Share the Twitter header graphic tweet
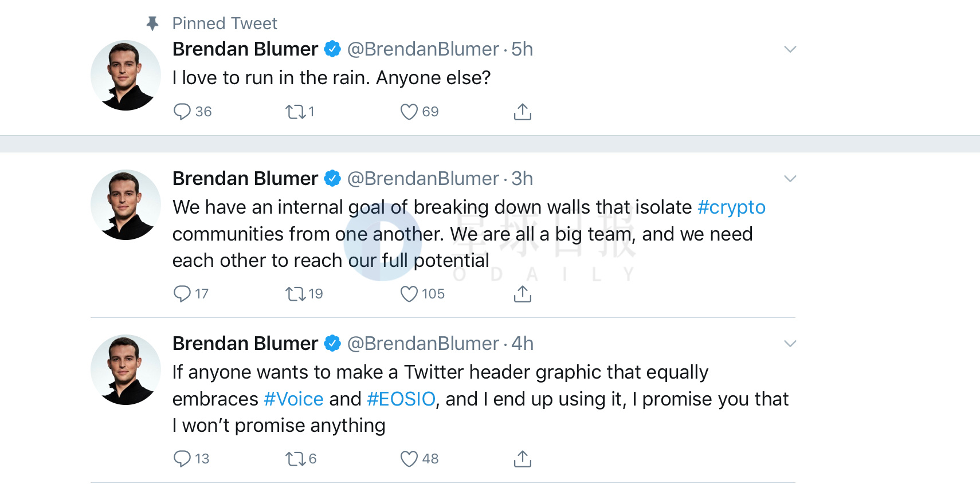This screenshot has height=484, width=980. point(523,459)
